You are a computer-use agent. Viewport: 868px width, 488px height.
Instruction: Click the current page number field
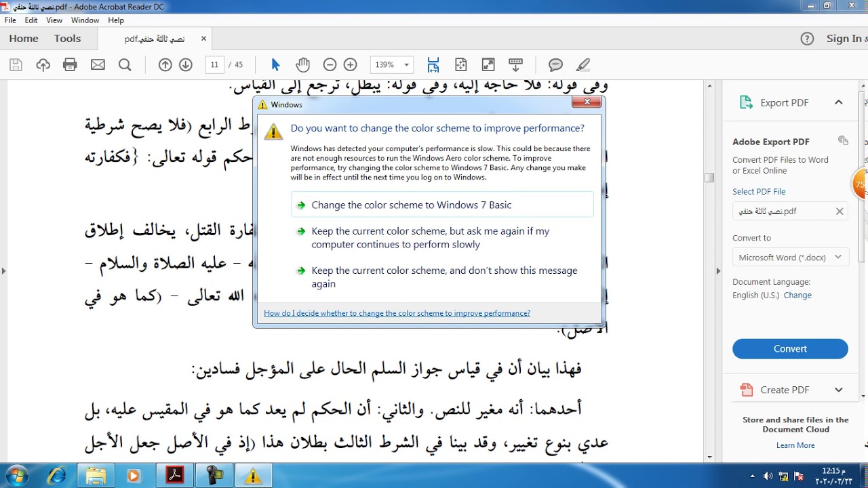pyautogui.click(x=215, y=65)
